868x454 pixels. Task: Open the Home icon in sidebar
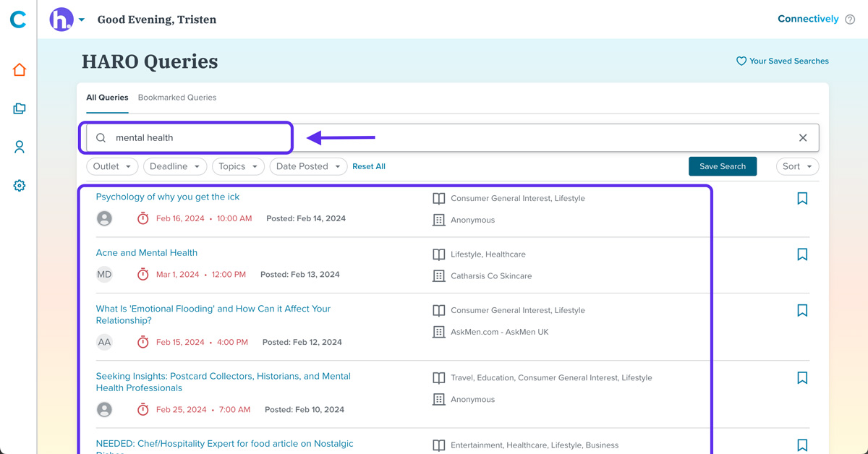(20, 69)
